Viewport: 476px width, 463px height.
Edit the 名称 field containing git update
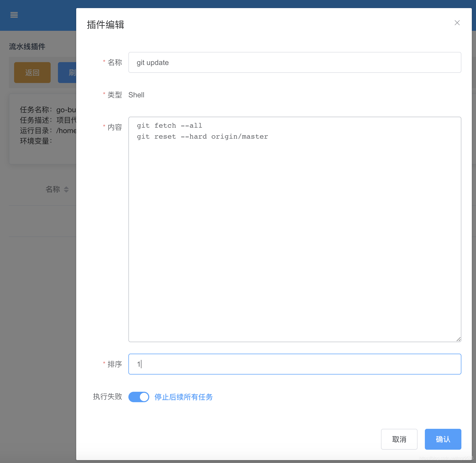[295, 62]
